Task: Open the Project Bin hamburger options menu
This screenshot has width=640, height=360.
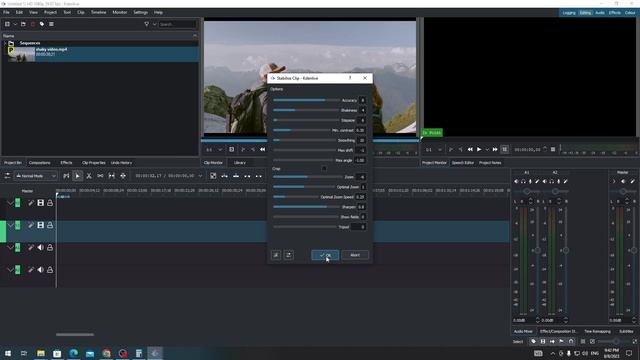Action: pos(51,24)
